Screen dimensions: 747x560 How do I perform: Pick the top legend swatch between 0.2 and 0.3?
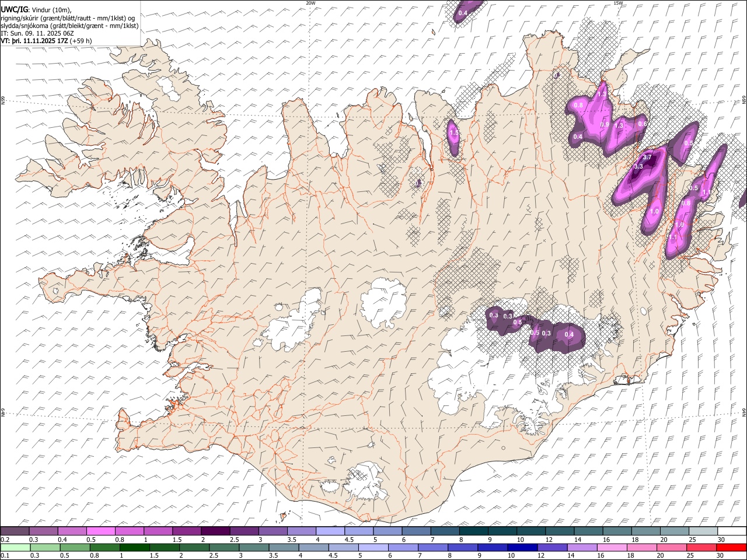[15, 531]
